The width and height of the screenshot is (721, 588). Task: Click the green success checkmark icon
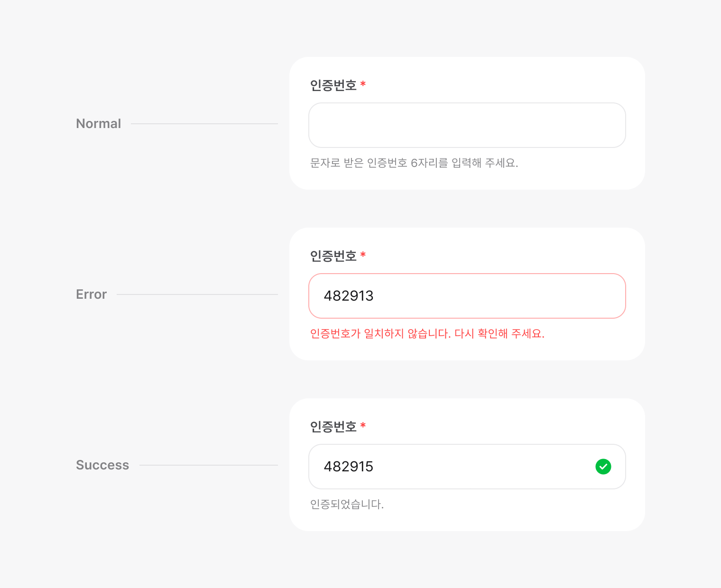603,467
